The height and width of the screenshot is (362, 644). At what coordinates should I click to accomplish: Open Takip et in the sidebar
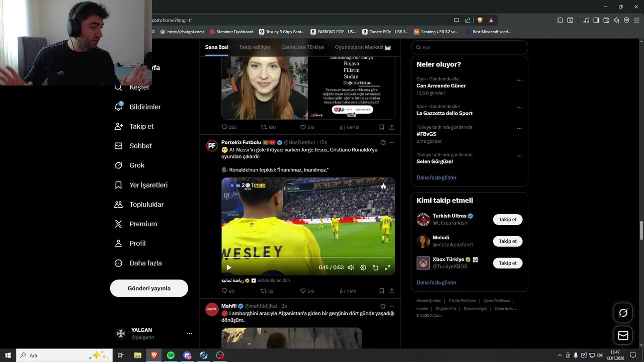134,126
